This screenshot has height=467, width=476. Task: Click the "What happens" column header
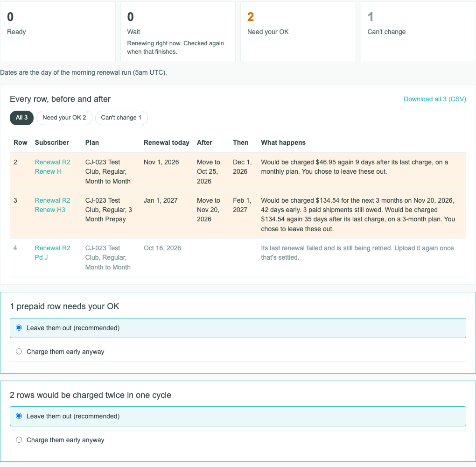tap(283, 142)
